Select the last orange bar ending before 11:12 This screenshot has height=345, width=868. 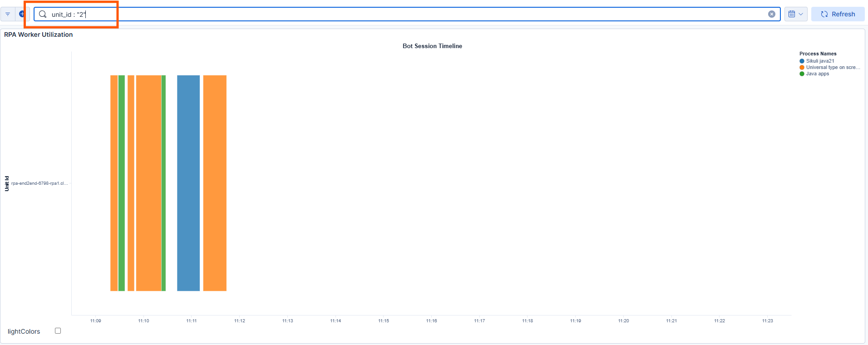coord(215,183)
